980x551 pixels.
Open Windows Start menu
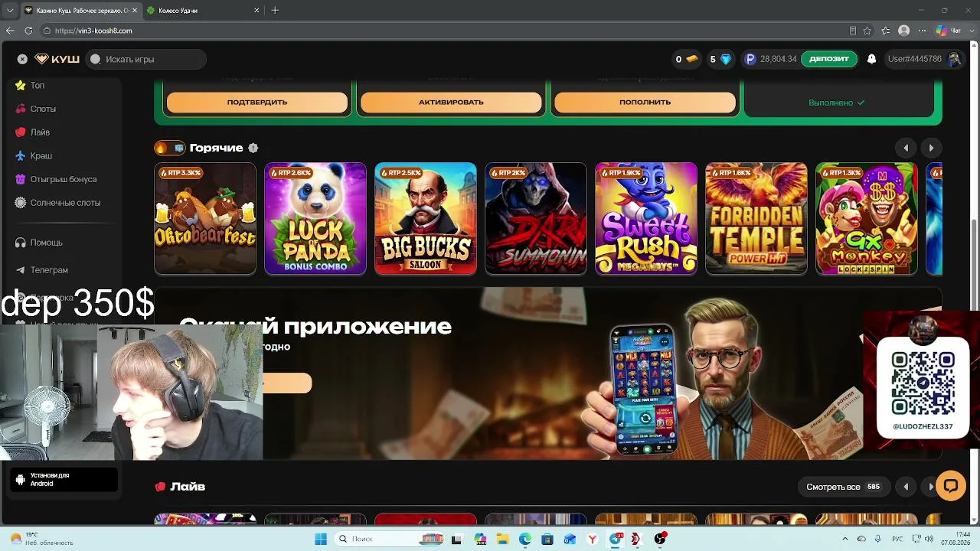(321, 539)
